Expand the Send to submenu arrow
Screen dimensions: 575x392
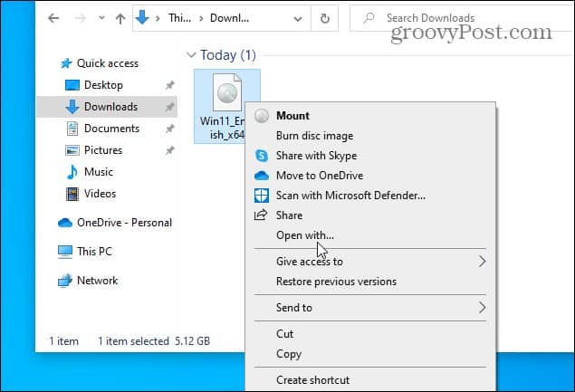pyautogui.click(x=481, y=308)
